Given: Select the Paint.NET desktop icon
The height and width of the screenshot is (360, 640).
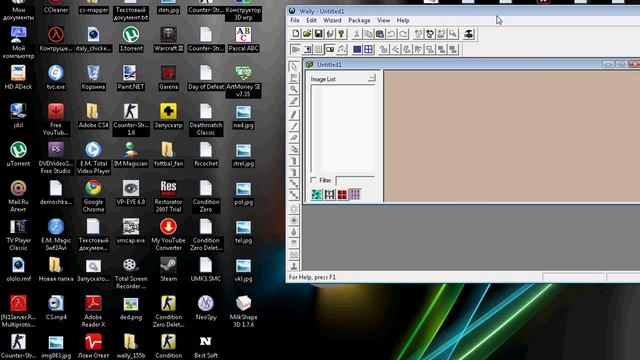Looking at the screenshot, I should tap(131, 78).
